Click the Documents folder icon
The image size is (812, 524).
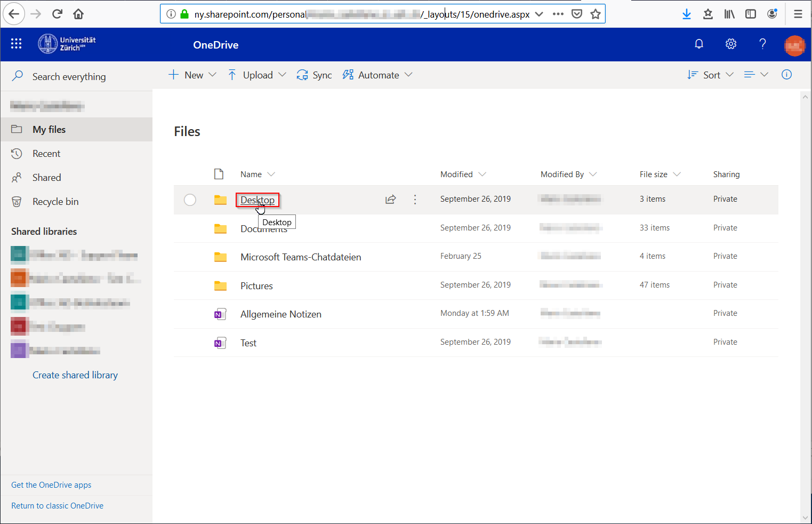[x=220, y=228]
